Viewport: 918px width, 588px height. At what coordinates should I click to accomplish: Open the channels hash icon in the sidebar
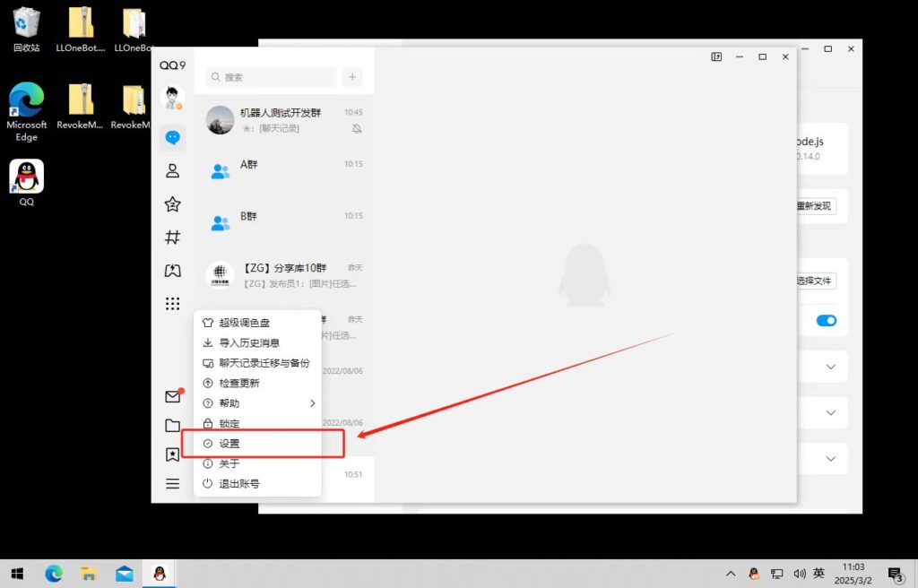tap(172, 237)
